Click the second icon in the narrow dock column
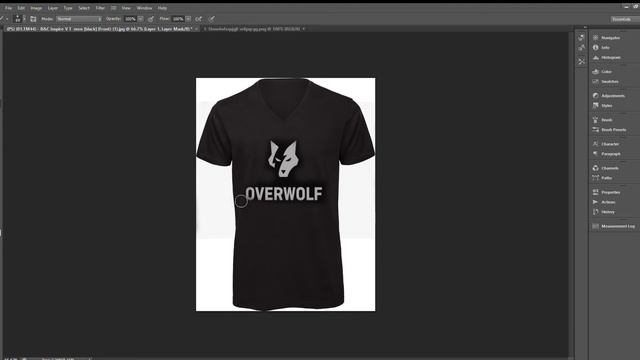This screenshot has width=640, height=360. 582,48
